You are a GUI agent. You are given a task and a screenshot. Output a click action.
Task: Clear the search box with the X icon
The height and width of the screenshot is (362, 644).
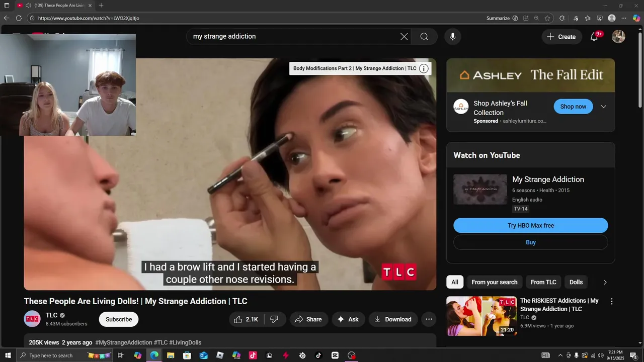point(404,36)
